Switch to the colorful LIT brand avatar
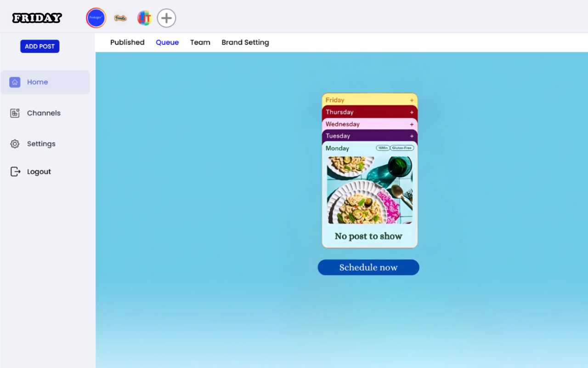 145,18
